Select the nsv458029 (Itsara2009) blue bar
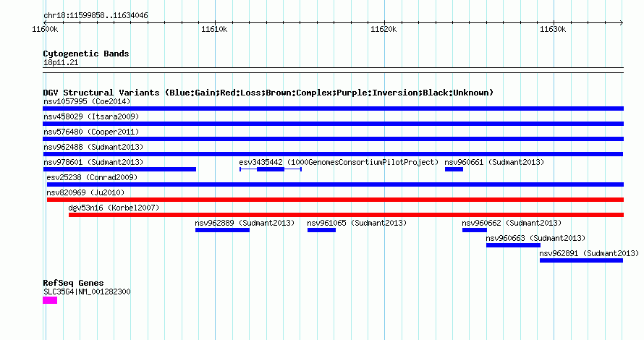Screen dimensions: 644x340 click(x=333, y=124)
